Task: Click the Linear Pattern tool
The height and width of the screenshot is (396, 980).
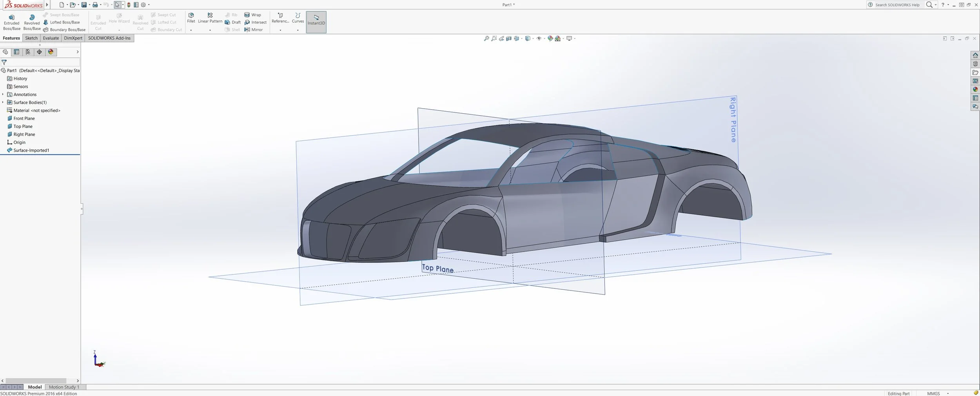Action: coord(210,18)
